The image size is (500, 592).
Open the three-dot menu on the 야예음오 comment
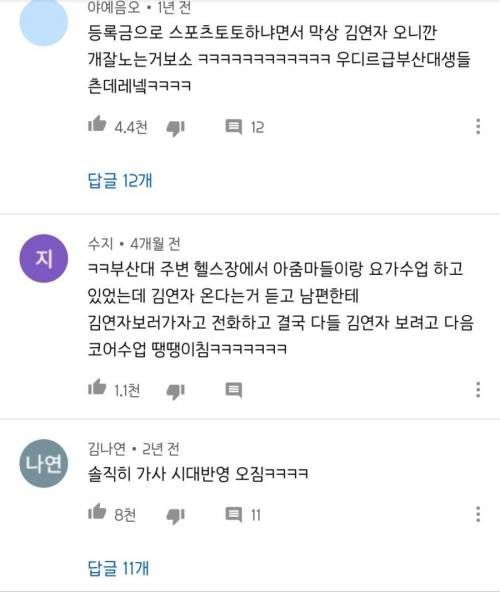click(478, 126)
